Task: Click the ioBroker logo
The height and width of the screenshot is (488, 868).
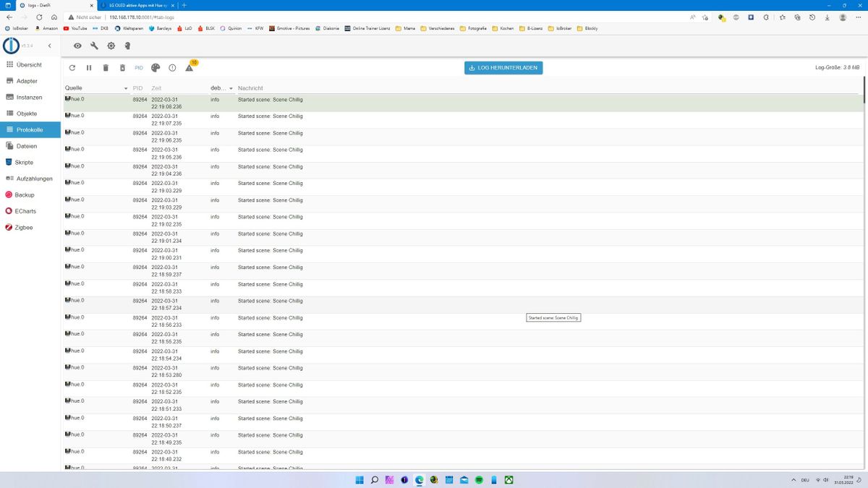Action: (x=11, y=45)
